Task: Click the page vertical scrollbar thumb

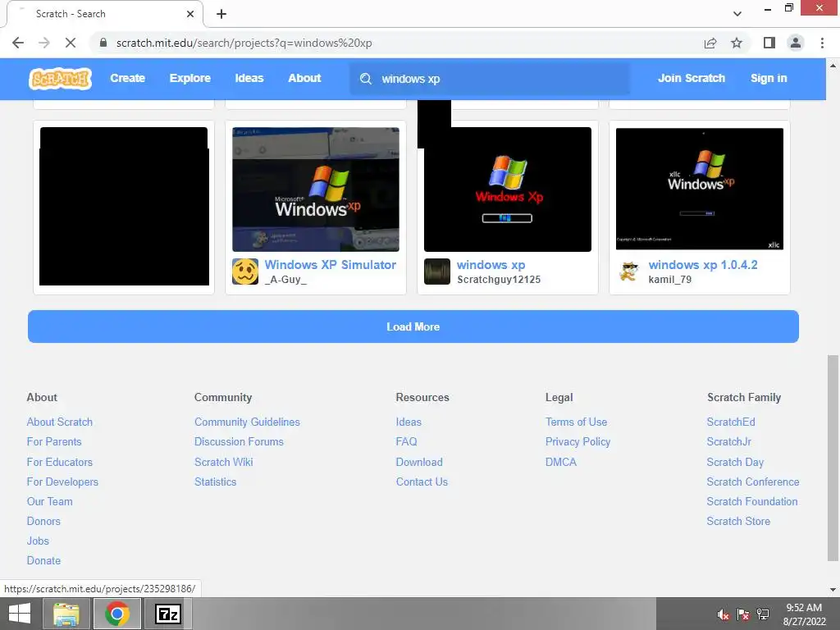Action: click(833, 458)
